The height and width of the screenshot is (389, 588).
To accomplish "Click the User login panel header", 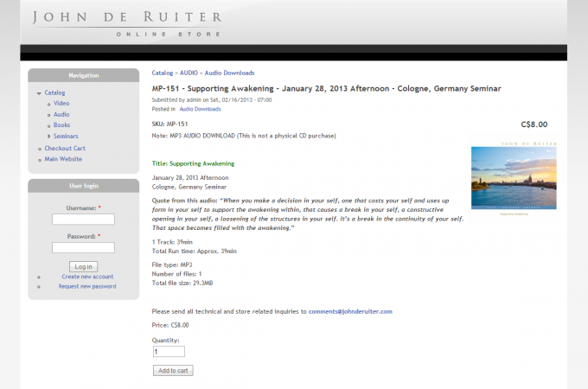I will click(84, 186).
